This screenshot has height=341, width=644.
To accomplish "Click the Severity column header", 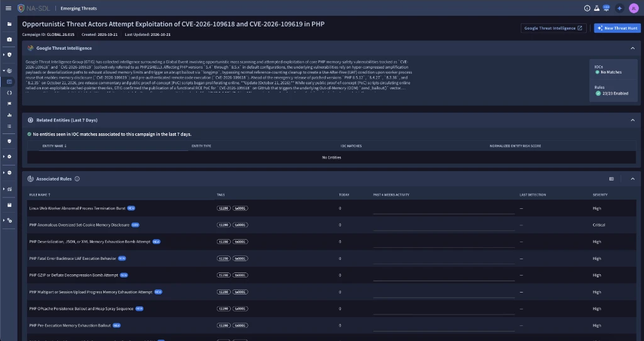I will [600, 195].
